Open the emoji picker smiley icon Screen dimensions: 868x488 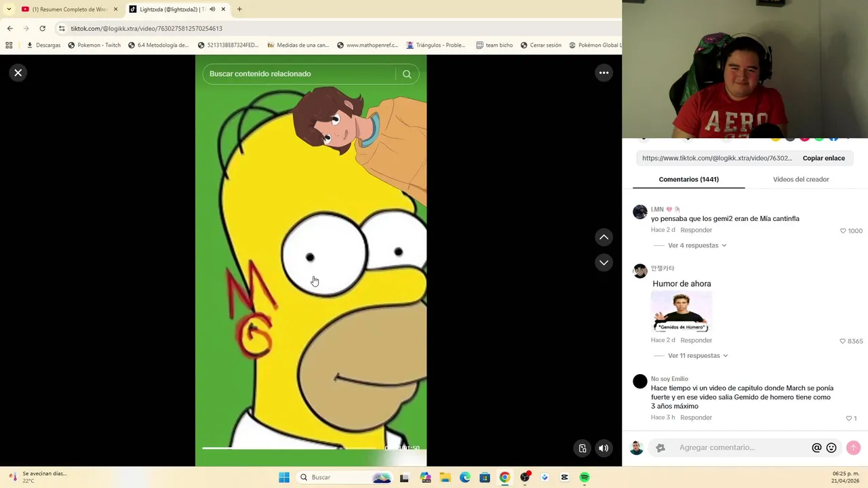click(831, 448)
